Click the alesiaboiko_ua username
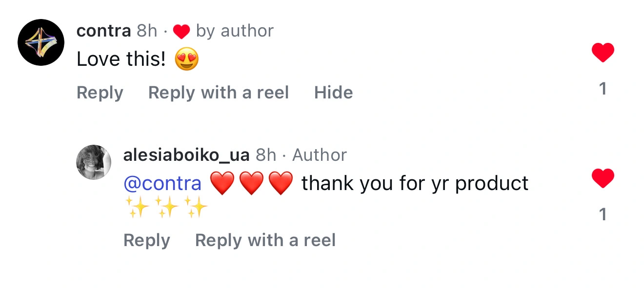Screen dimensions: 644x288 coord(186,155)
